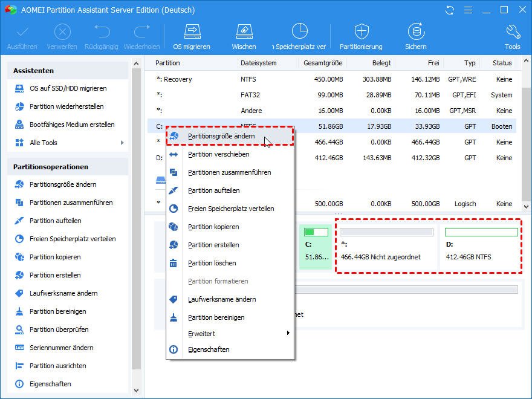Open the Tools wrench icon

[512, 32]
